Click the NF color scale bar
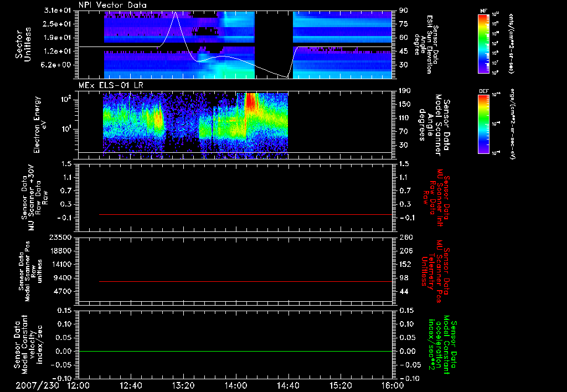 (x=484, y=44)
